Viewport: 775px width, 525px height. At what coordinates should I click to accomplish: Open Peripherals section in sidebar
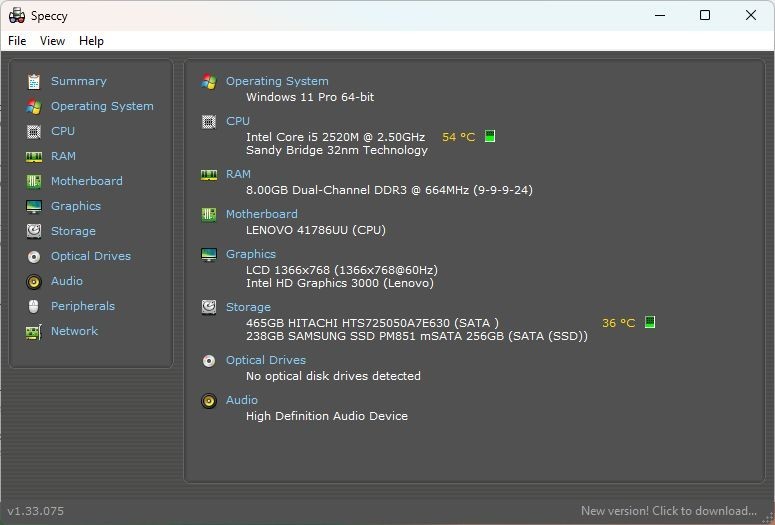tap(83, 306)
